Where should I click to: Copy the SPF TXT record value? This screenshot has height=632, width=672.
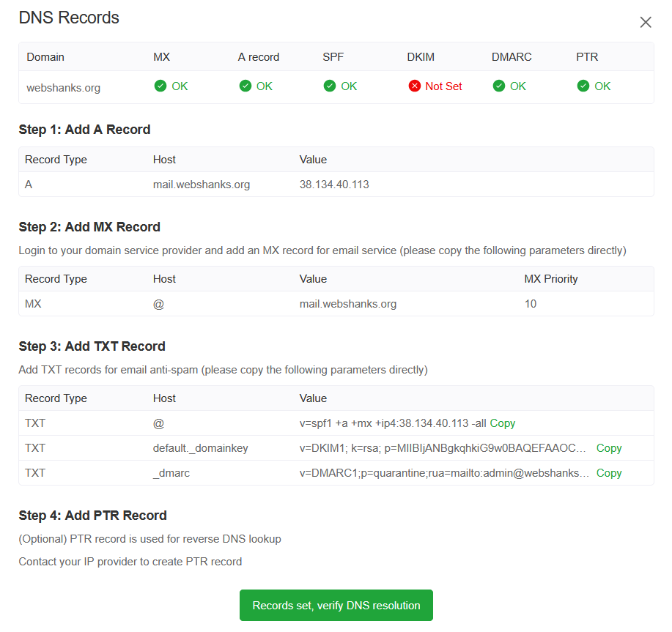pyautogui.click(x=502, y=423)
